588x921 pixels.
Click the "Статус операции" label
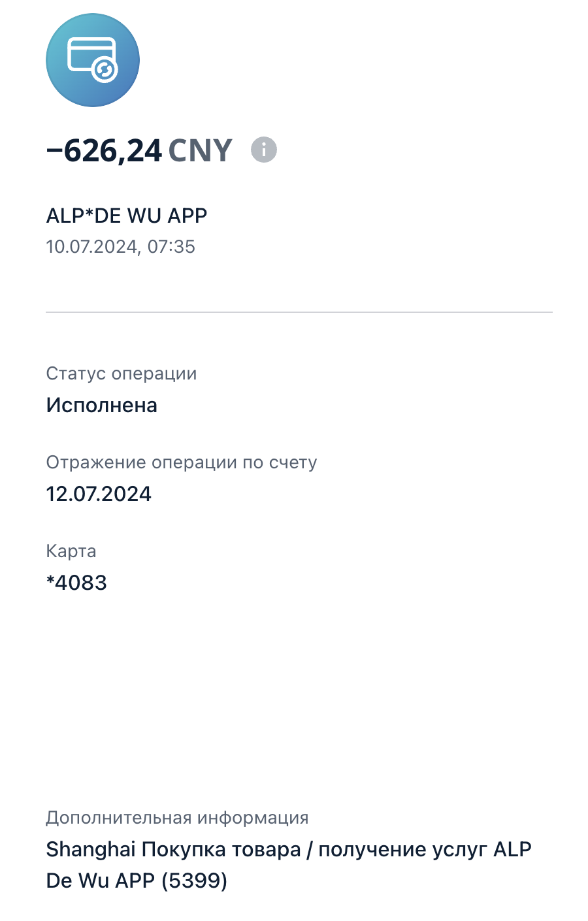(x=122, y=374)
